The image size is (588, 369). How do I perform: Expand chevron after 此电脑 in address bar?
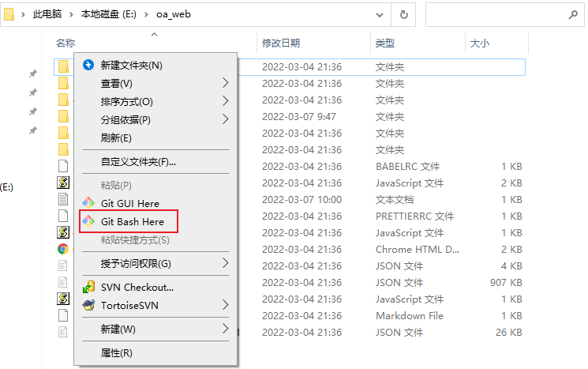71,15
